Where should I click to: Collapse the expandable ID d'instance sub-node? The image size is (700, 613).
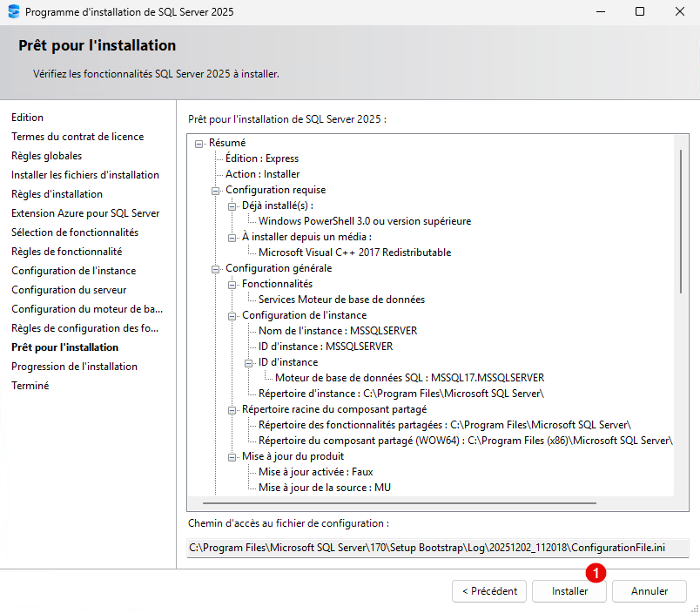248,363
